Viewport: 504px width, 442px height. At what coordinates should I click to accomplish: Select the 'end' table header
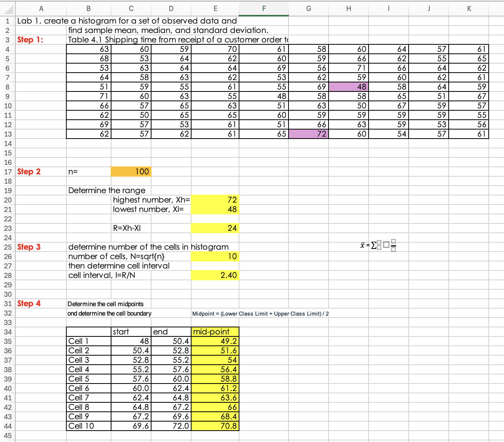pyautogui.click(x=171, y=332)
